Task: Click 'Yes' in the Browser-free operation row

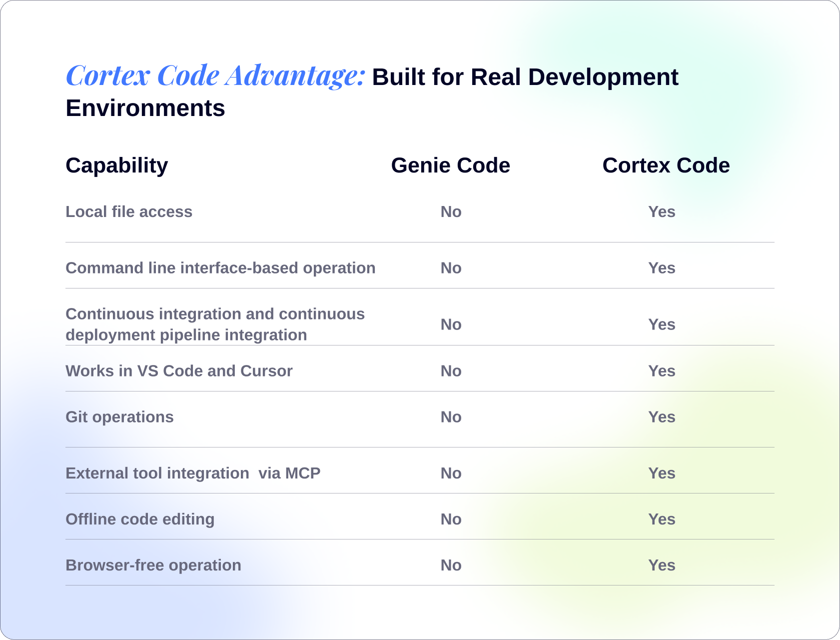Action: click(x=662, y=565)
